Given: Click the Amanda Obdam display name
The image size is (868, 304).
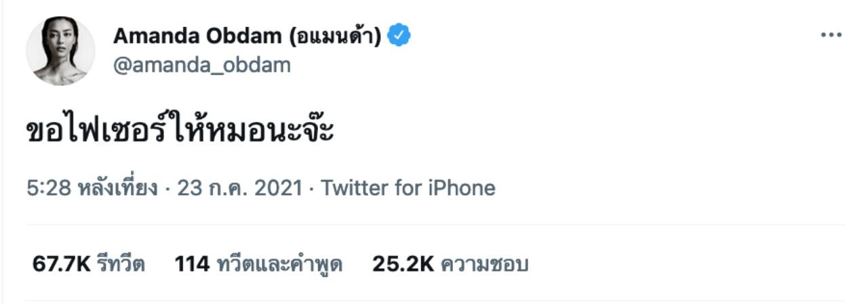Looking at the screenshot, I should click(x=197, y=36).
